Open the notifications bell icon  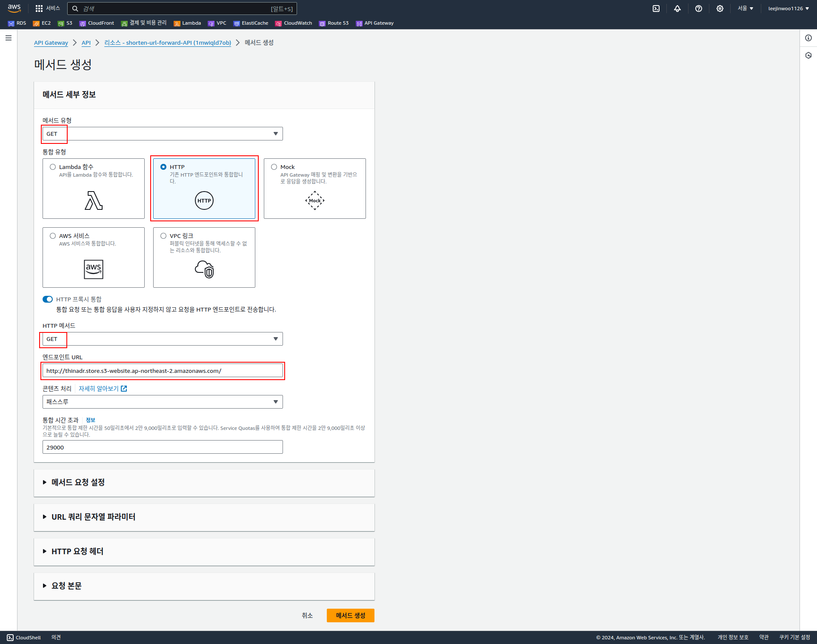pyautogui.click(x=677, y=9)
